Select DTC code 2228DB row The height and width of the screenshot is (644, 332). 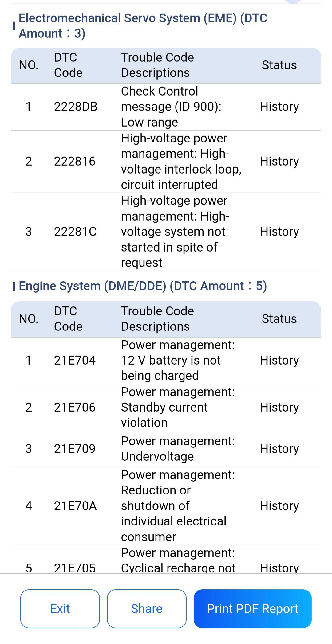(166, 107)
